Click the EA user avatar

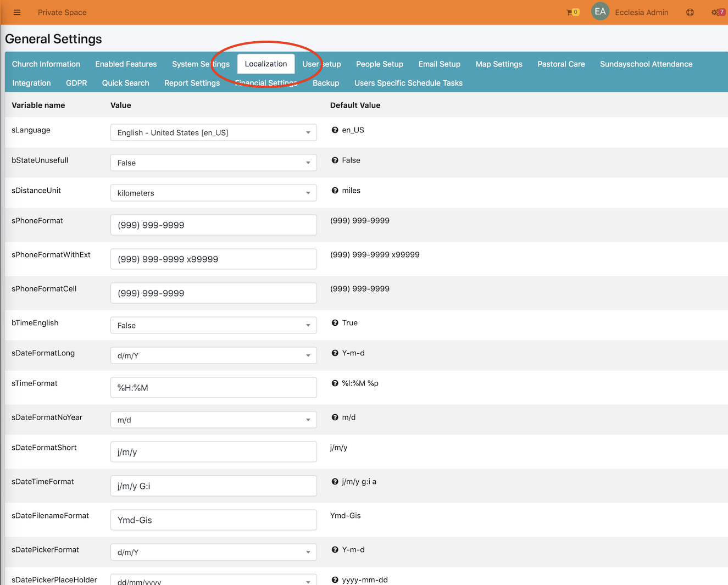click(600, 12)
